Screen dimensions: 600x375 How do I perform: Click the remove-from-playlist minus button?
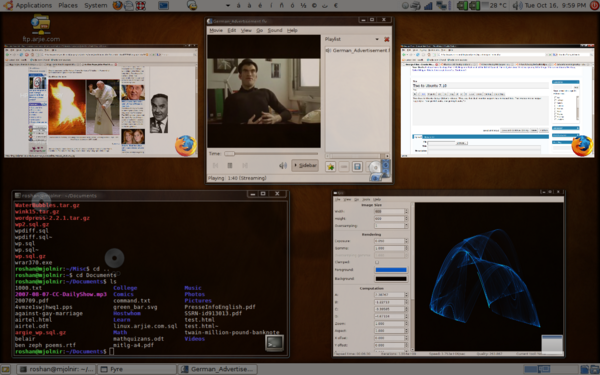click(x=344, y=167)
